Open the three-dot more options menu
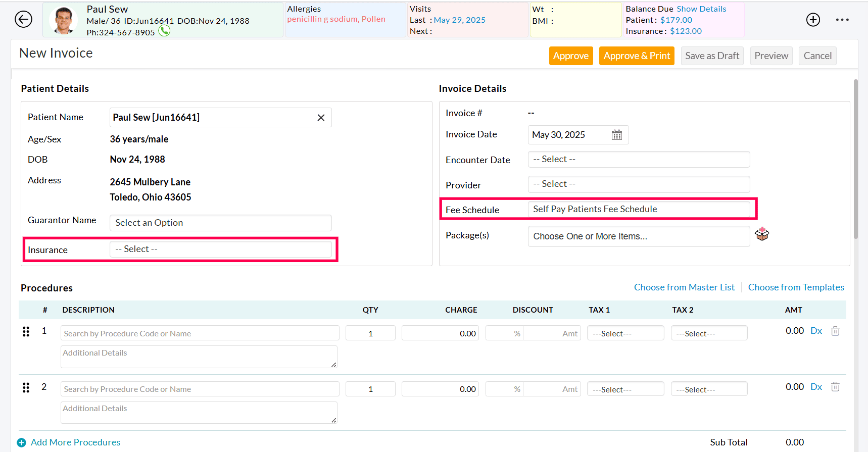This screenshot has height=452, width=868. [x=842, y=20]
